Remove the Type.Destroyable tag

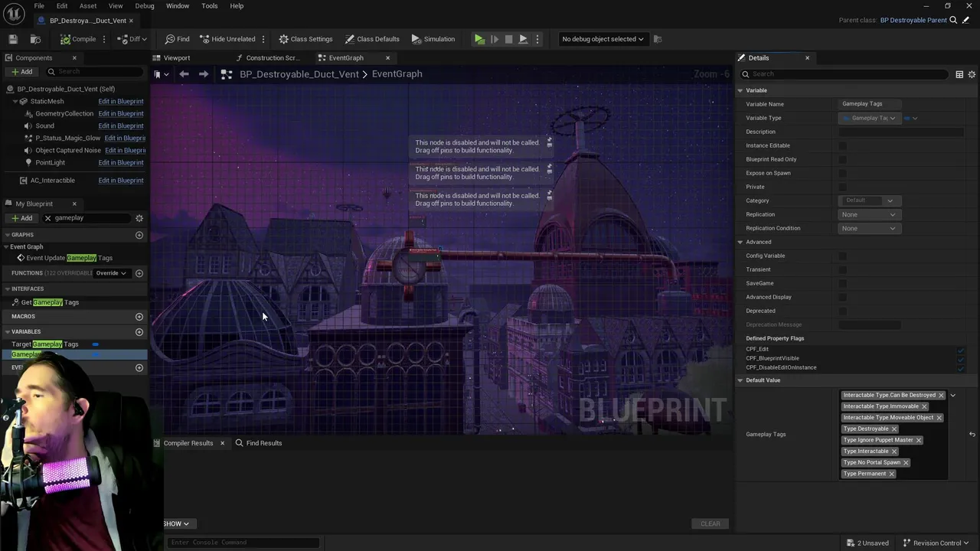893,429
